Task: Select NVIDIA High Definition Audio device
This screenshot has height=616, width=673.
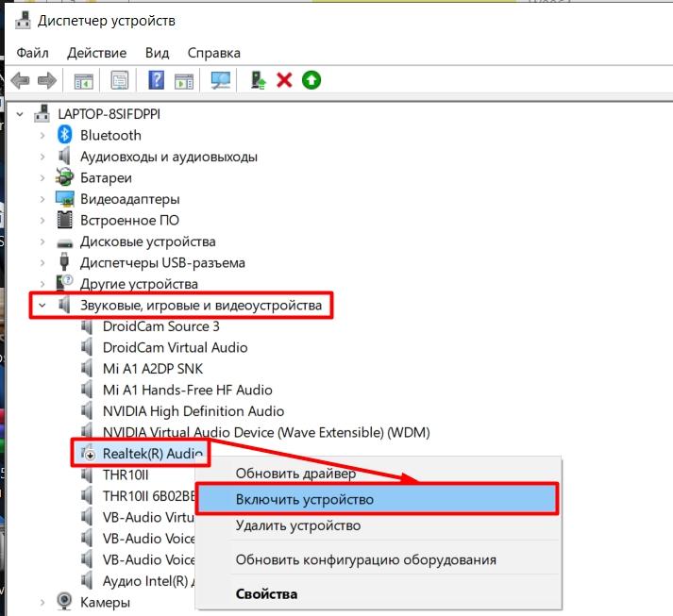Action: click(193, 411)
